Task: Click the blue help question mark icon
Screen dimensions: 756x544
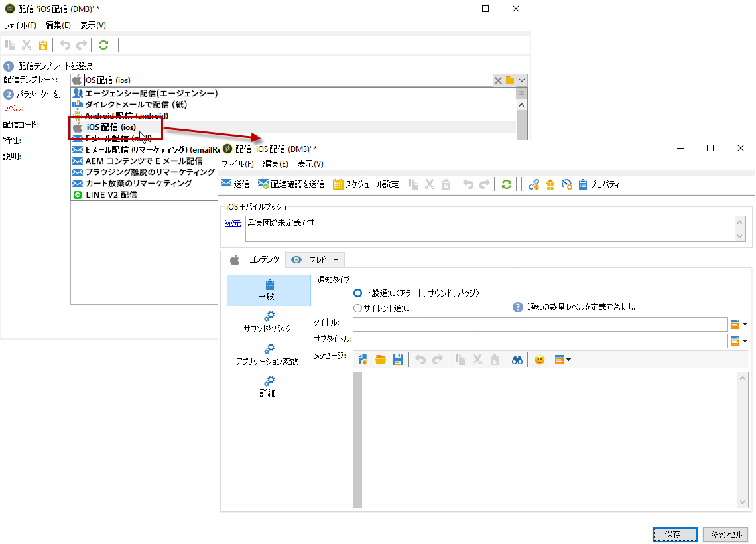Action: click(x=518, y=307)
